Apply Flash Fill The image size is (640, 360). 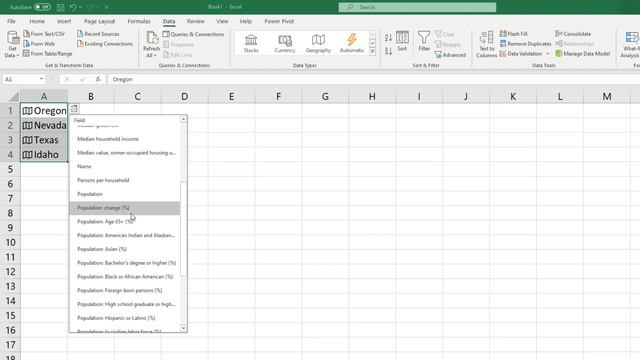pyautogui.click(x=513, y=34)
